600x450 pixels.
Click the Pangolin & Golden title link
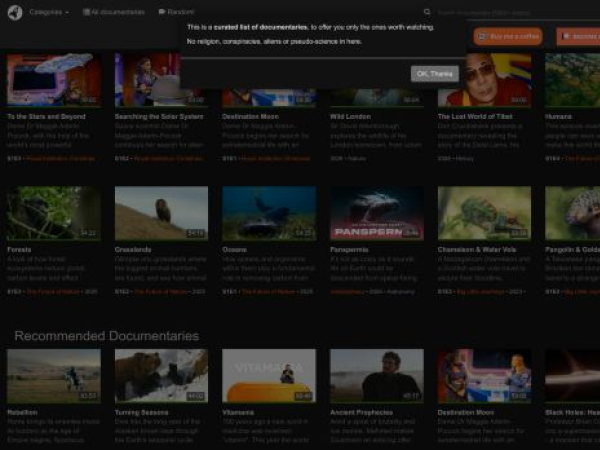[572, 249]
